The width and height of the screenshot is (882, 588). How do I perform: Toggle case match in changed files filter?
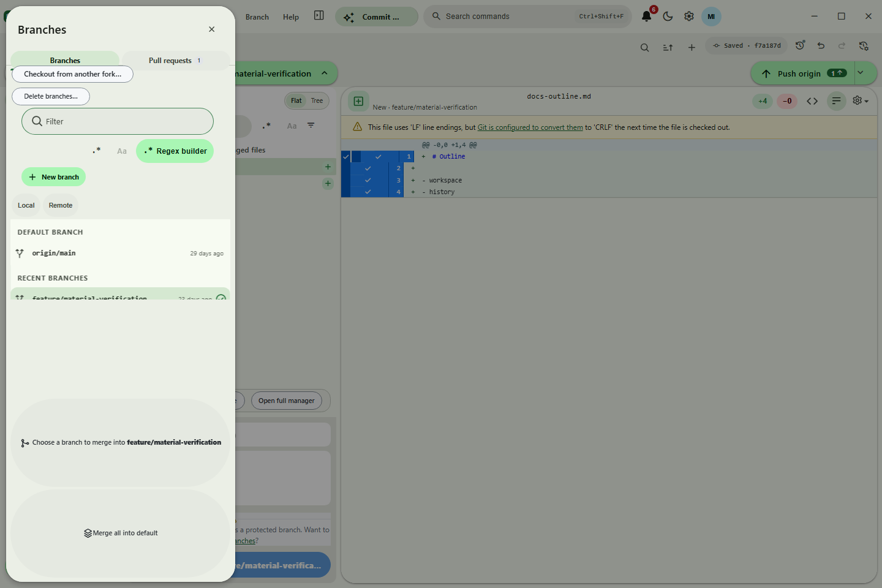point(292,126)
